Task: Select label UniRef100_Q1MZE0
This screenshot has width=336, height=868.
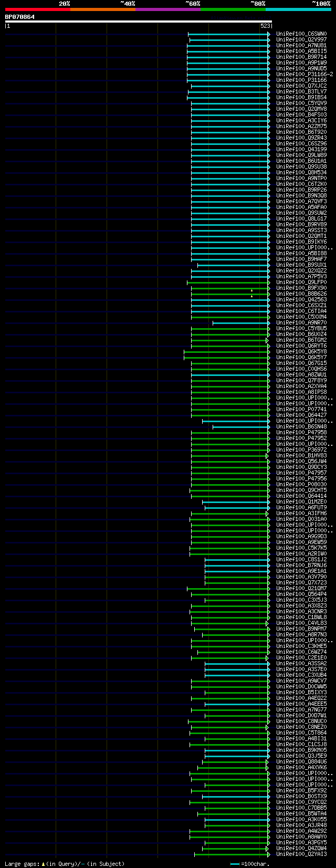Action: [x=301, y=502]
